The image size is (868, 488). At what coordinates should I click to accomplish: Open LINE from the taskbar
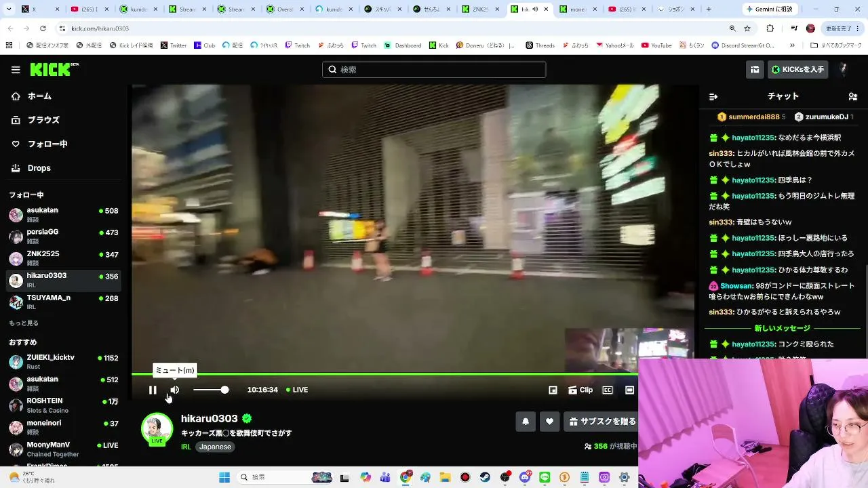tap(545, 477)
